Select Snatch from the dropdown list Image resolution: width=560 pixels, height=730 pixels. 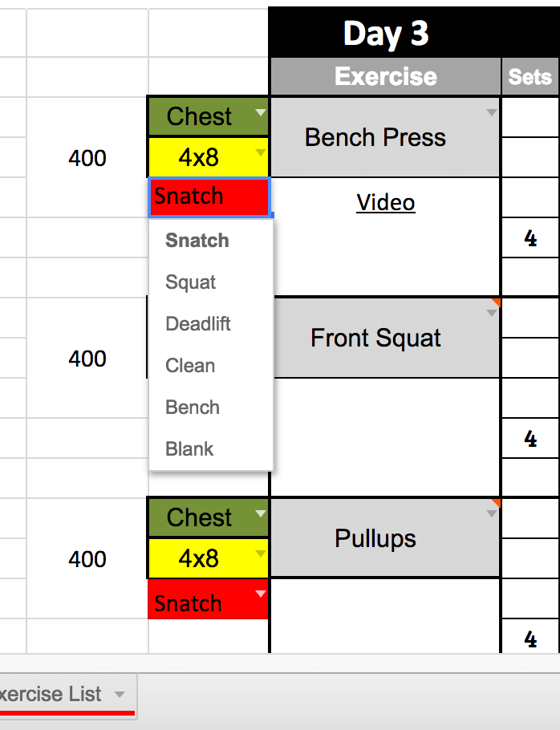197,241
